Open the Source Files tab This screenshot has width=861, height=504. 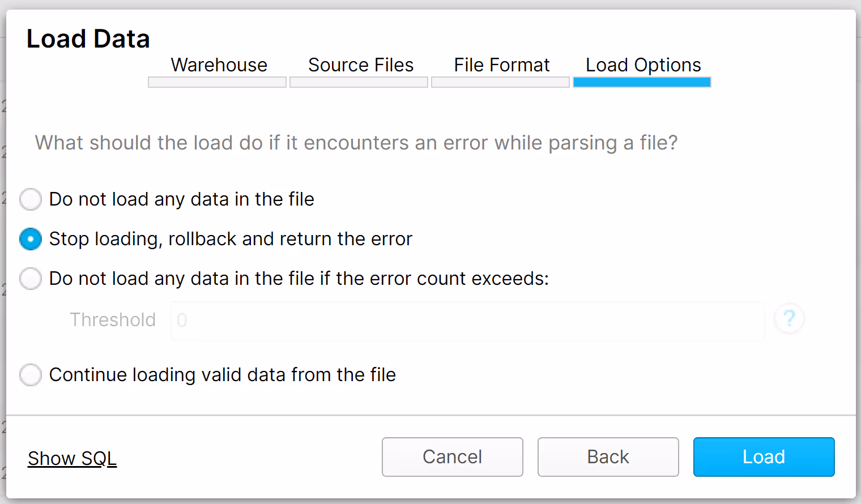pyautogui.click(x=360, y=65)
